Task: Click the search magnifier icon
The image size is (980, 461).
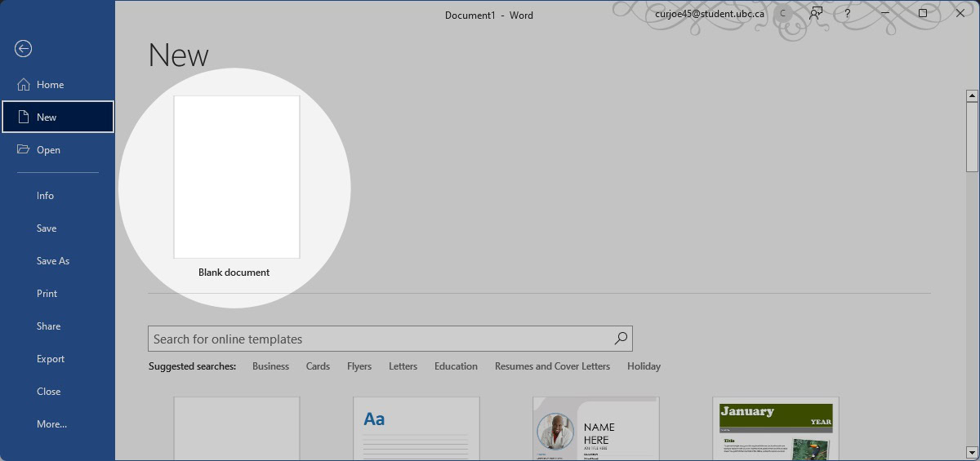Action: pos(621,339)
